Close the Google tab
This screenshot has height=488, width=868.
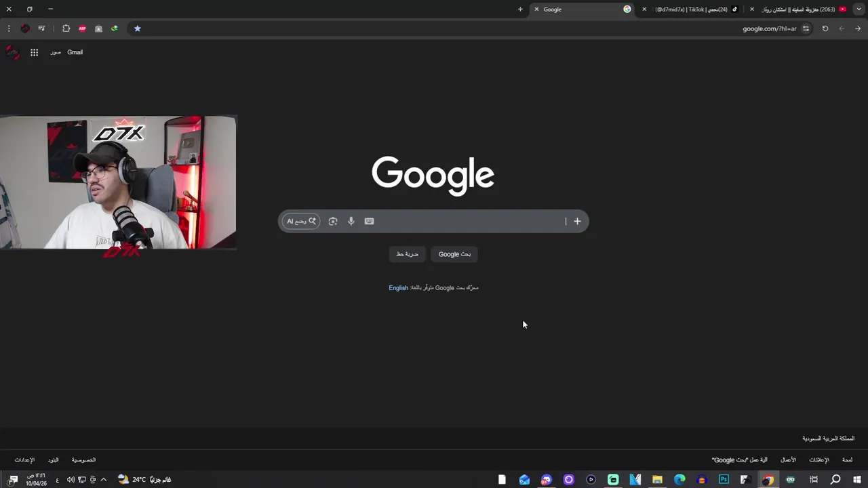click(x=536, y=9)
